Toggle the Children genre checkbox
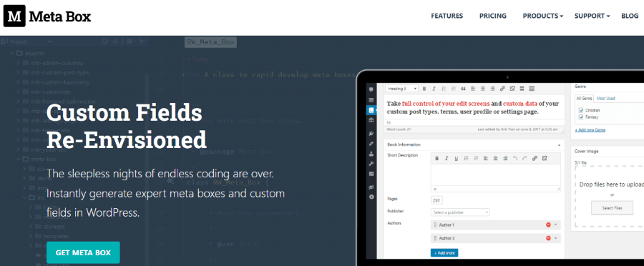Image resolution: width=644 pixels, height=266 pixels. click(x=581, y=110)
